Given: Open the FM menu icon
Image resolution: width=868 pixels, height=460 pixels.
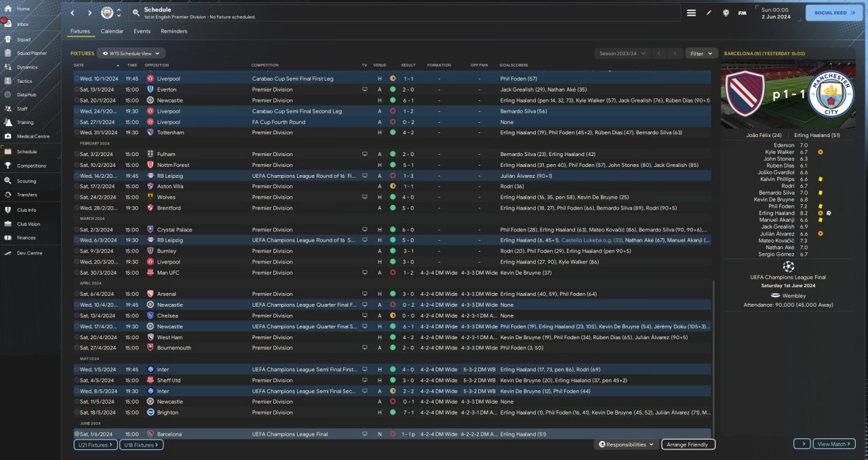Looking at the screenshot, I should point(742,13).
